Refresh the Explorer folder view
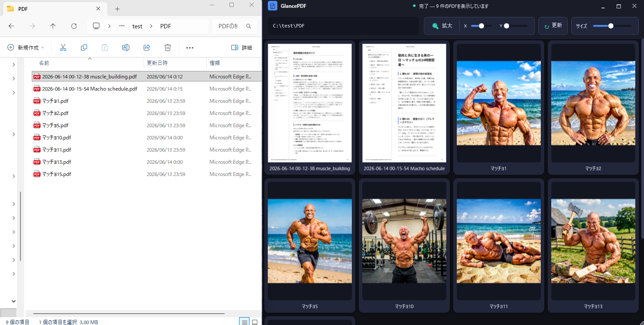644x325 pixels. tap(74, 26)
